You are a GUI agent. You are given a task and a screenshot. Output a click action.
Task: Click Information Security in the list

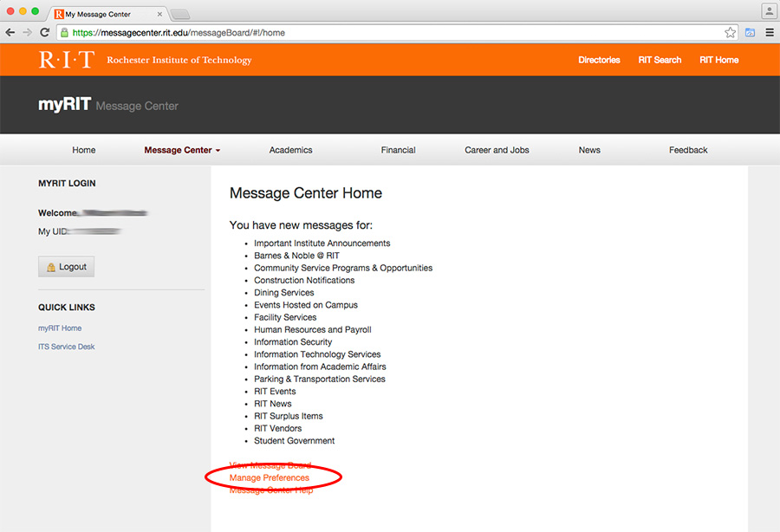(293, 342)
